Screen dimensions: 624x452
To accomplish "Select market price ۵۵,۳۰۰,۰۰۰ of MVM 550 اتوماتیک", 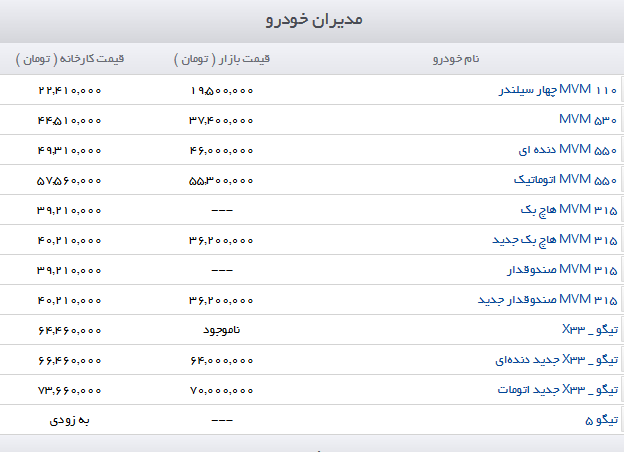I will [221, 181].
